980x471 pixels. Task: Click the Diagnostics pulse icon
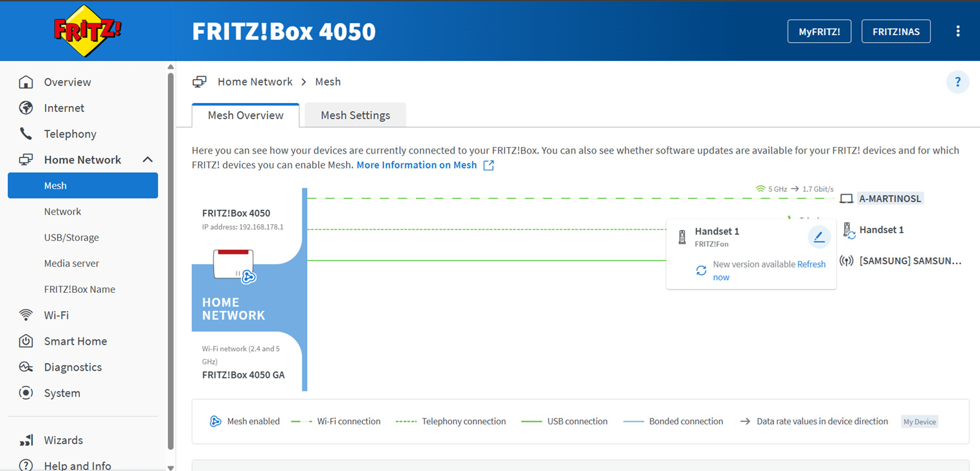[26, 367]
